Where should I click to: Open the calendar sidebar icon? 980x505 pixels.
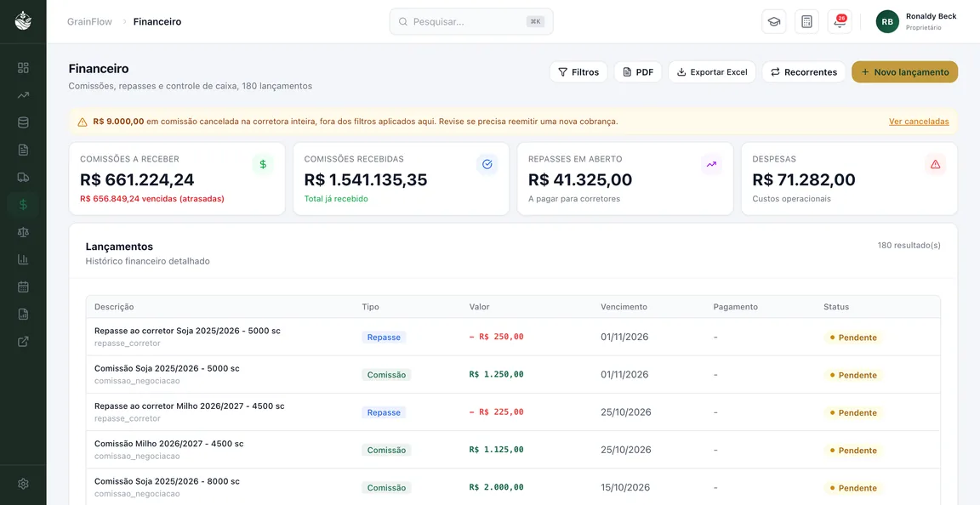click(x=23, y=287)
